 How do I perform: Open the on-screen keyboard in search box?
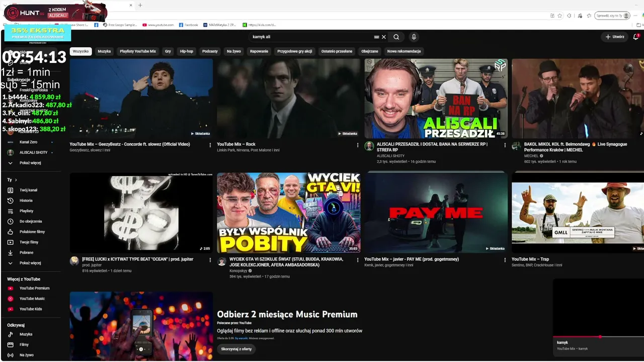pyautogui.click(x=376, y=37)
